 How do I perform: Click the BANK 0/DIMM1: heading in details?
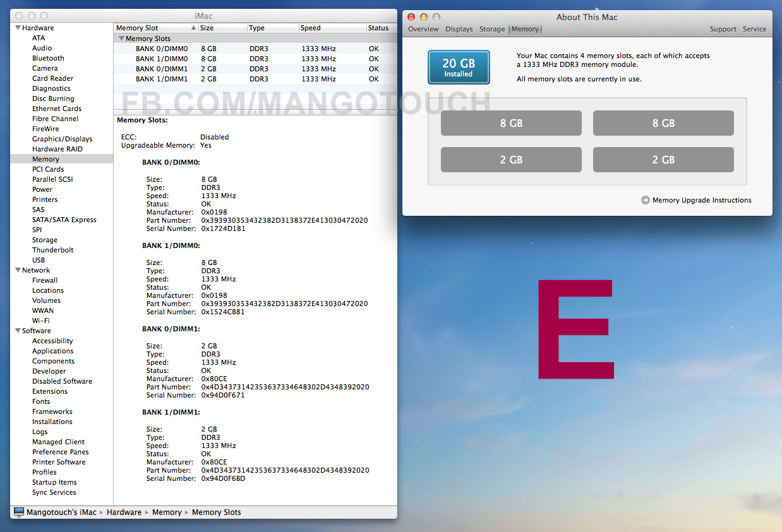(x=171, y=329)
